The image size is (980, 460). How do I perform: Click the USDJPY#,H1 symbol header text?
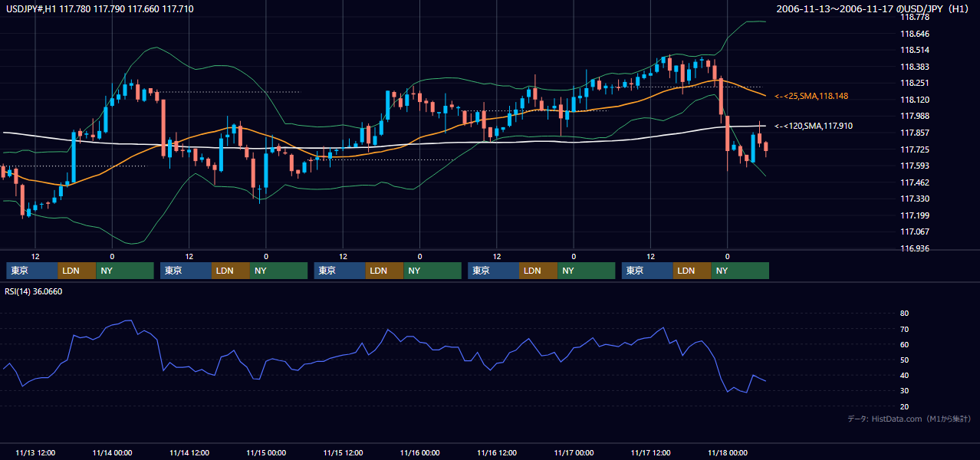pyautogui.click(x=98, y=9)
